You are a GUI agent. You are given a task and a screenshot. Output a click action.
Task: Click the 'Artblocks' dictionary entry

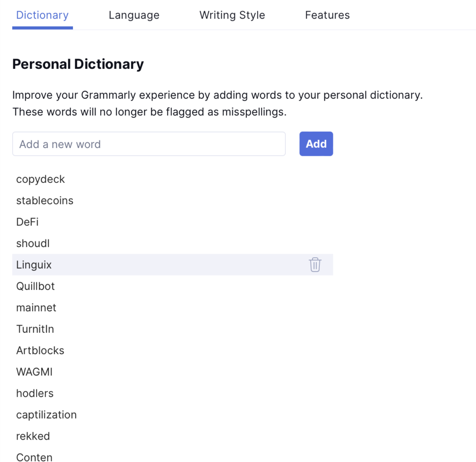point(40,350)
